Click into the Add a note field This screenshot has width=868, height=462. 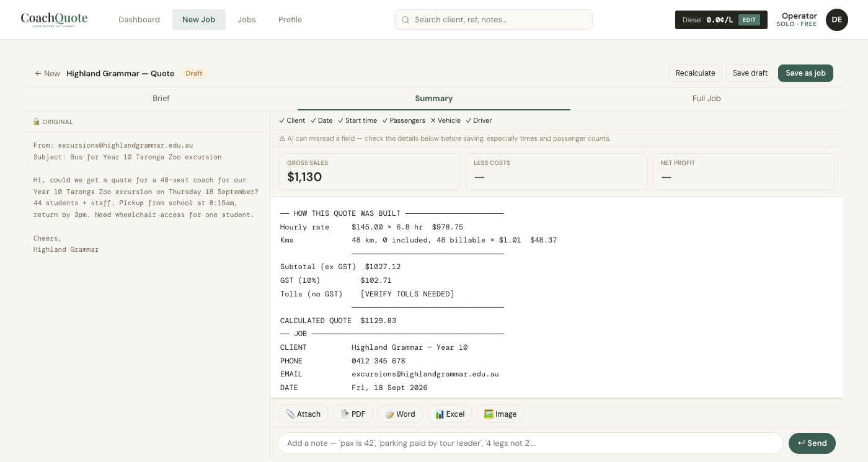(x=531, y=443)
